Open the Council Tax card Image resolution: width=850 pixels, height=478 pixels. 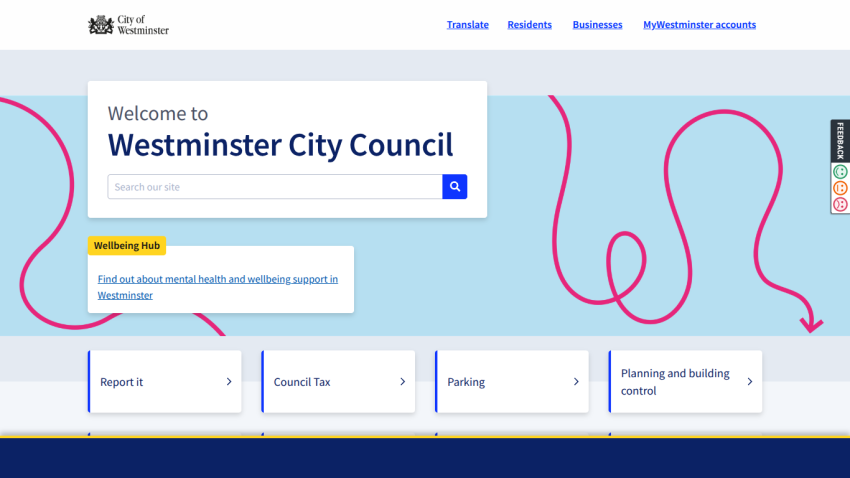pos(338,382)
